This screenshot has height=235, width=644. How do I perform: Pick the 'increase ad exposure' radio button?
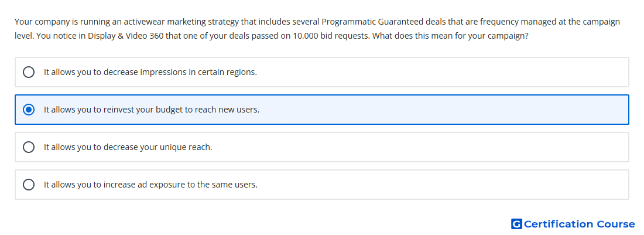click(x=29, y=185)
